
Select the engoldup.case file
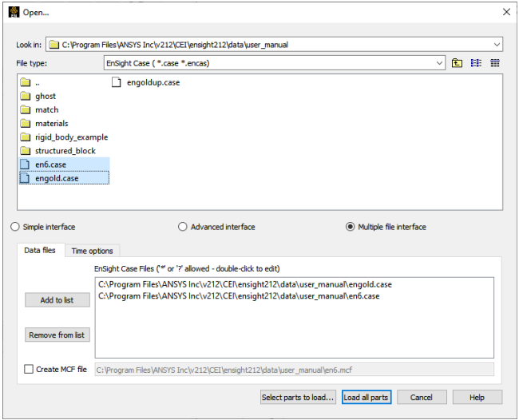(145, 82)
